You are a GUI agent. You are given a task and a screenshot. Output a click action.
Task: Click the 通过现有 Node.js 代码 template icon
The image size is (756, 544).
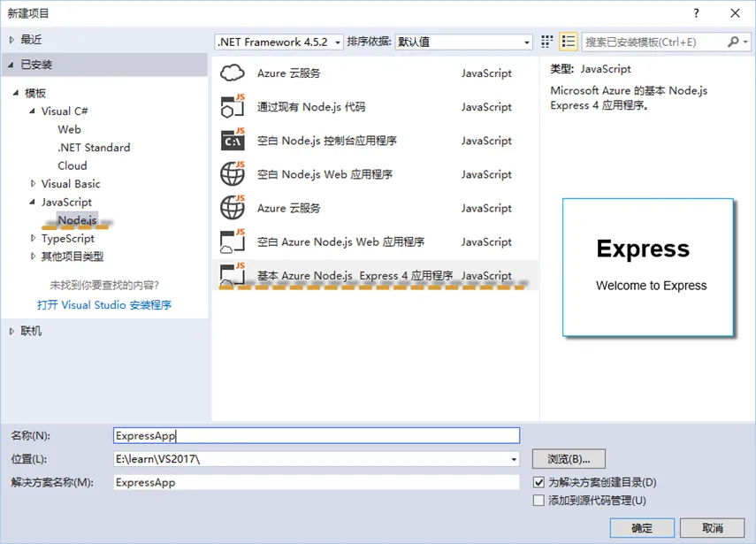click(233, 106)
